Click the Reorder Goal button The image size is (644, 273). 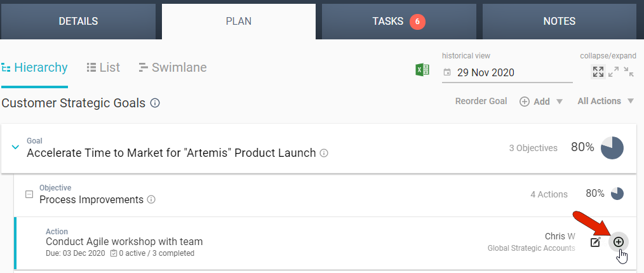tap(481, 101)
